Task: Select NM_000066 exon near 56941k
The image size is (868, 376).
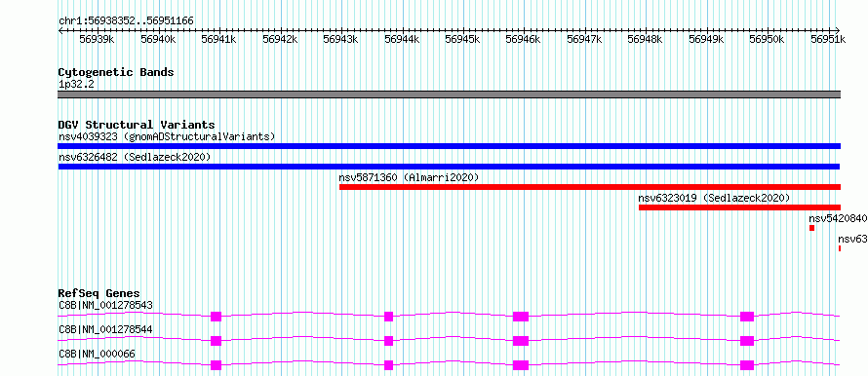Action: point(216,365)
